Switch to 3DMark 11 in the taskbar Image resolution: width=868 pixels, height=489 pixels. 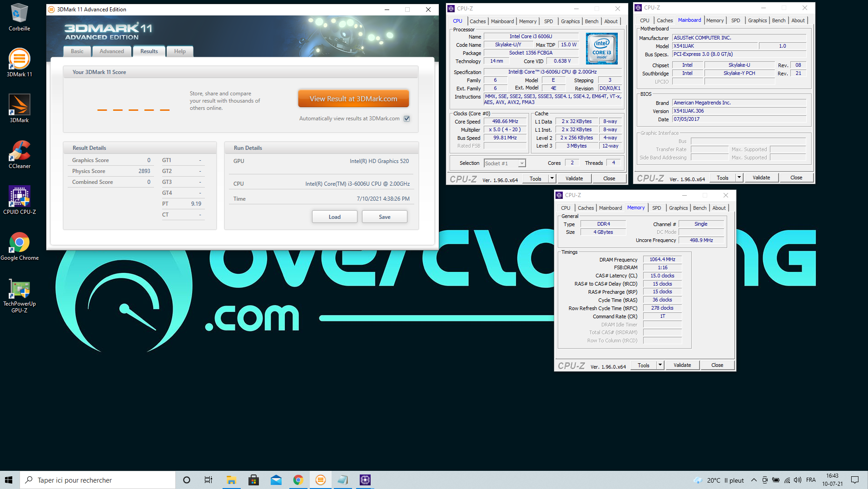click(x=320, y=480)
